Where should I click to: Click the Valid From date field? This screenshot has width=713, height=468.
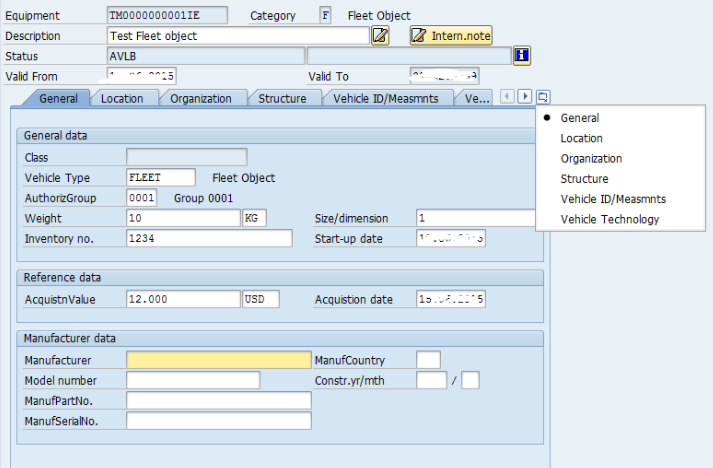[141, 76]
